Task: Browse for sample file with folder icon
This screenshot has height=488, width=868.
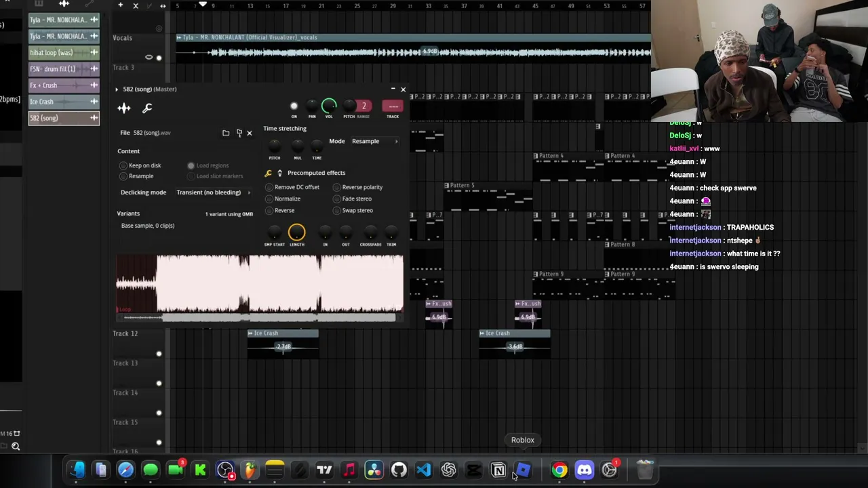Action: pos(226,133)
